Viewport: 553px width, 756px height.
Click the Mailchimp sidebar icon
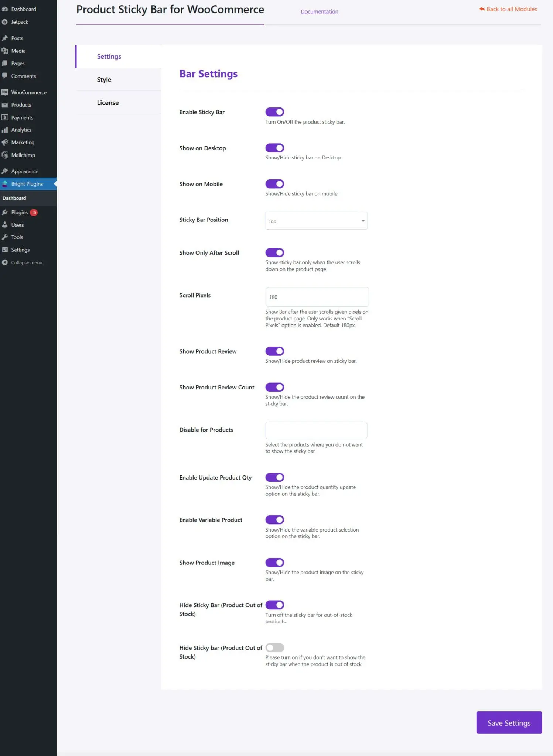point(5,155)
